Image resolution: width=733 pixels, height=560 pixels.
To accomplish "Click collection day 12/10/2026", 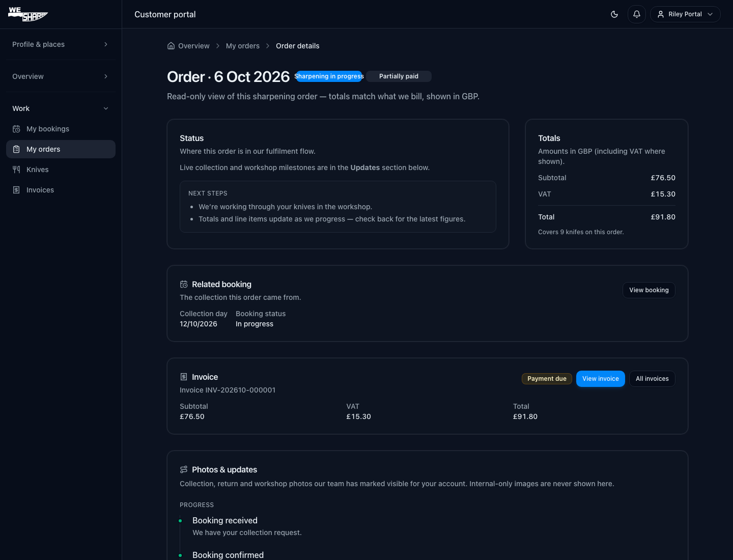I will tap(199, 324).
